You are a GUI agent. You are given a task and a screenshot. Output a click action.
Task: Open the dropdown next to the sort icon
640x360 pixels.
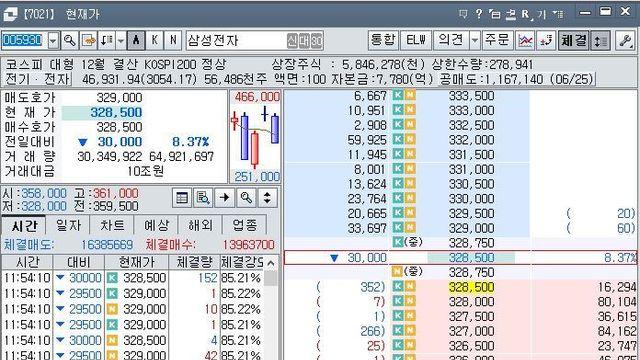(120, 40)
